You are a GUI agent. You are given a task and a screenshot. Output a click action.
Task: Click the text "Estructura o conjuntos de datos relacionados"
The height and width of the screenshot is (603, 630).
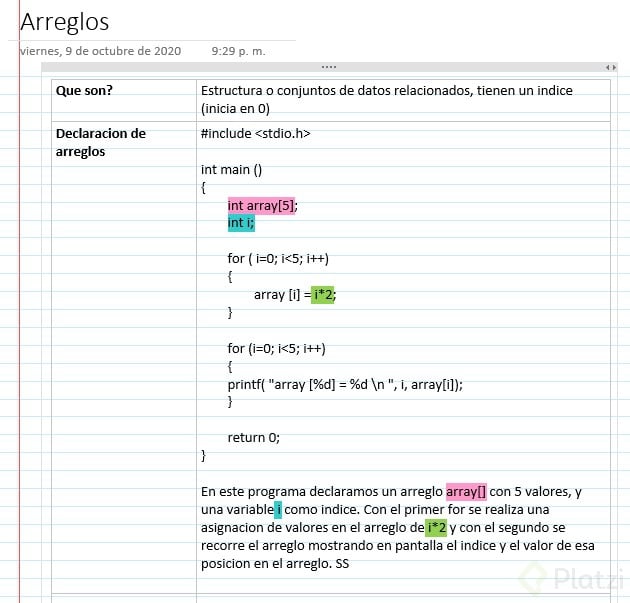coord(336,91)
